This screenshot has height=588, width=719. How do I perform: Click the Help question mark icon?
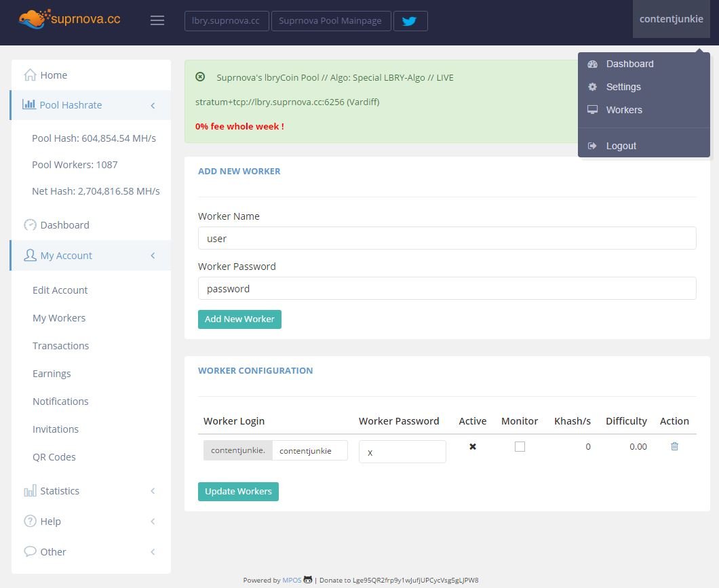(31, 521)
